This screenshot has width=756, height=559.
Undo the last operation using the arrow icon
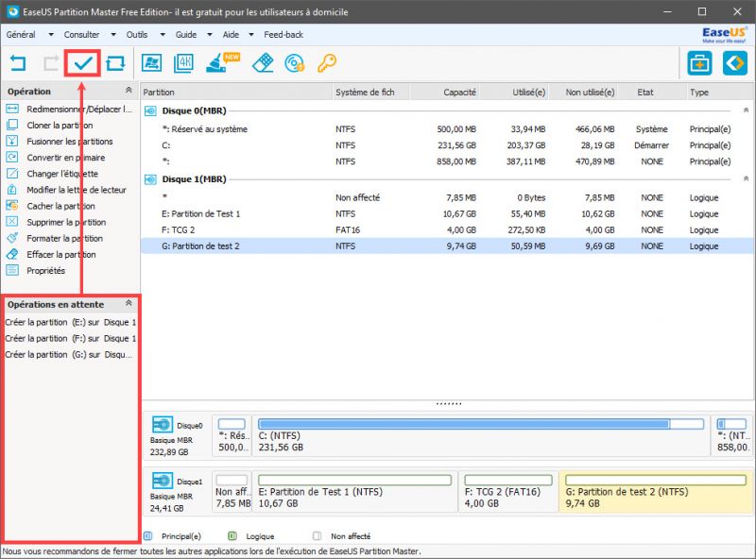pos(19,62)
